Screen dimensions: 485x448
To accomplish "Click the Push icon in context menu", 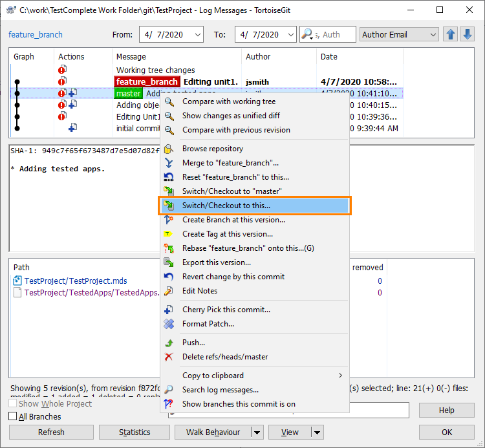I will coord(169,343).
